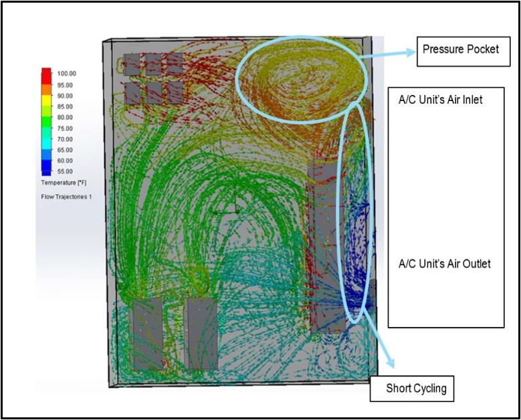
Task: Click the Short Cycling label box
Action: click(x=412, y=389)
